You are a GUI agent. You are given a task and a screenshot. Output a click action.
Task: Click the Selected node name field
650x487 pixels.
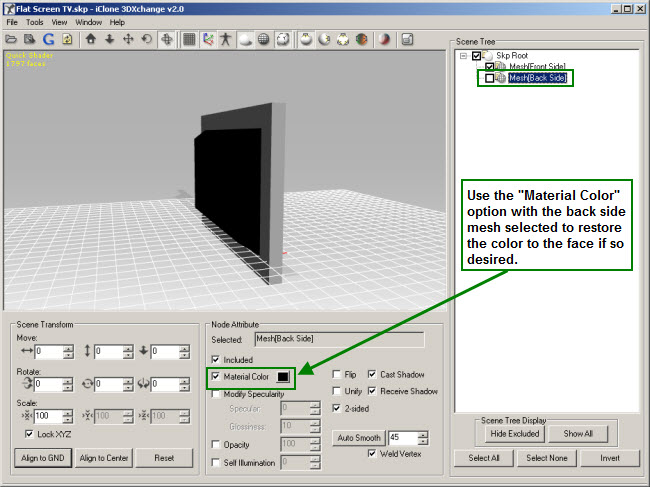coord(340,339)
